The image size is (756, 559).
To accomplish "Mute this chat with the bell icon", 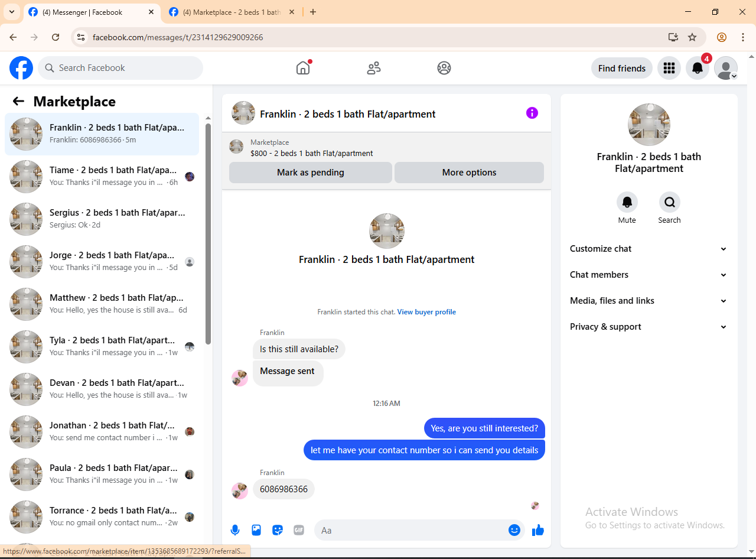I will [627, 202].
